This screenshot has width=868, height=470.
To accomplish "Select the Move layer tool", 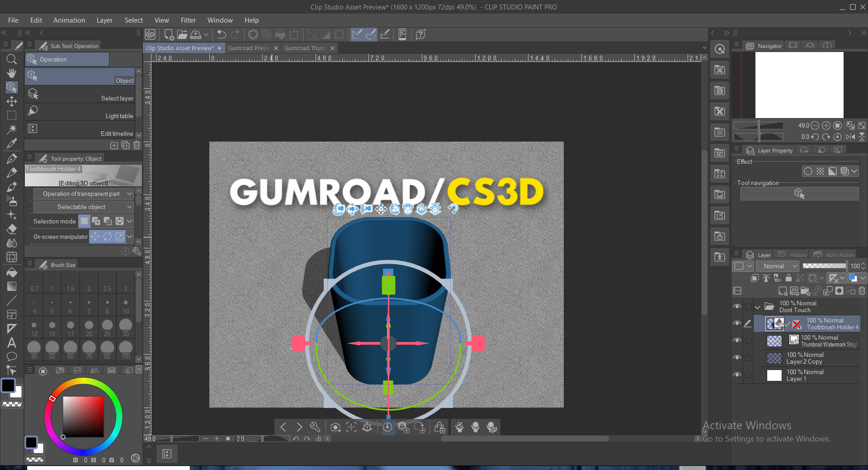I will coord(12,101).
